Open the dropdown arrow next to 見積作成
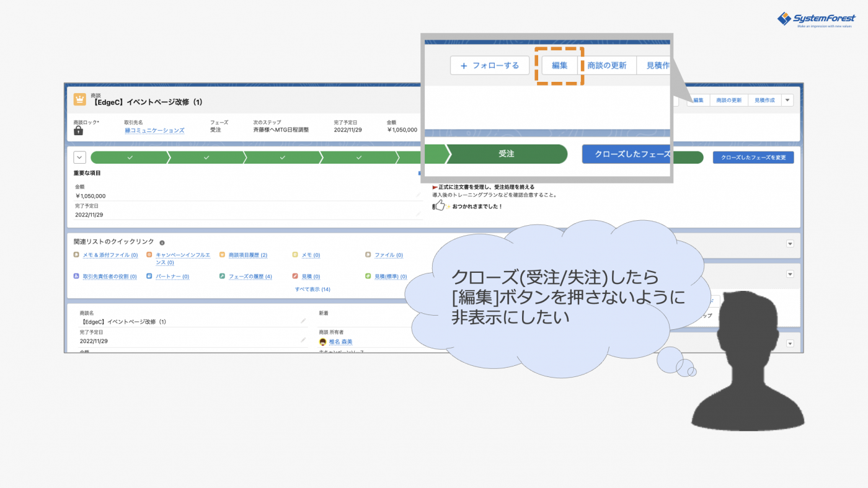The width and height of the screenshot is (868, 488). click(787, 100)
